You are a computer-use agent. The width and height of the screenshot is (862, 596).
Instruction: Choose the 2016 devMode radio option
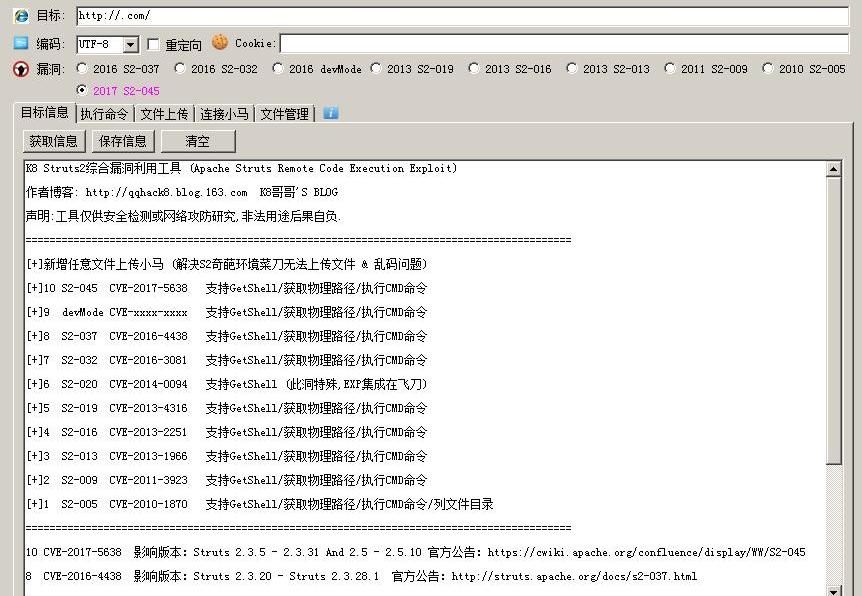point(278,69)
